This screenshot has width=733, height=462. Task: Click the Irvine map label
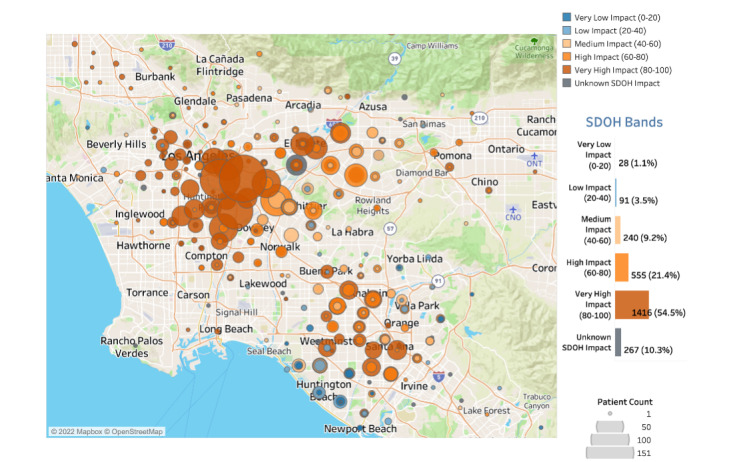pos(414,386)
